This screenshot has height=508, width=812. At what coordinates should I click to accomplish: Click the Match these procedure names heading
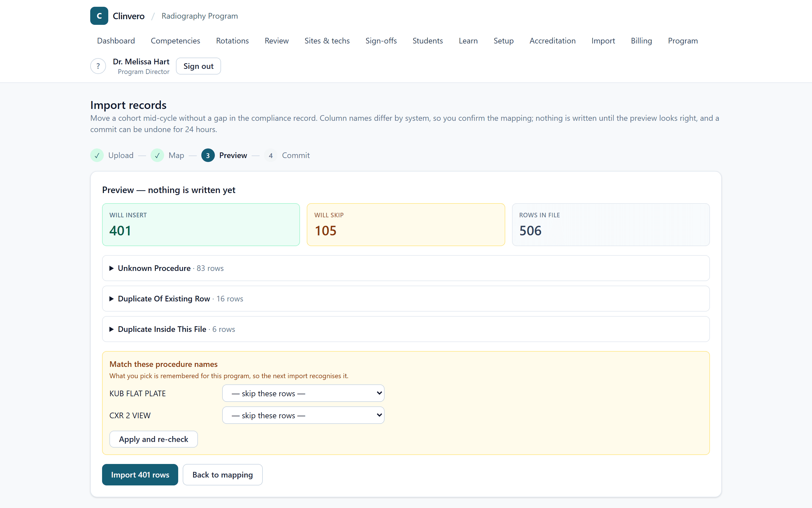[164, 364]
